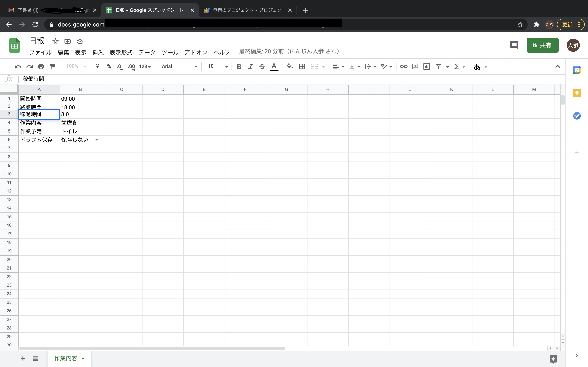Open Google Keep in the side panel
This screenshot has height=367, width=588.
point(577,93)
